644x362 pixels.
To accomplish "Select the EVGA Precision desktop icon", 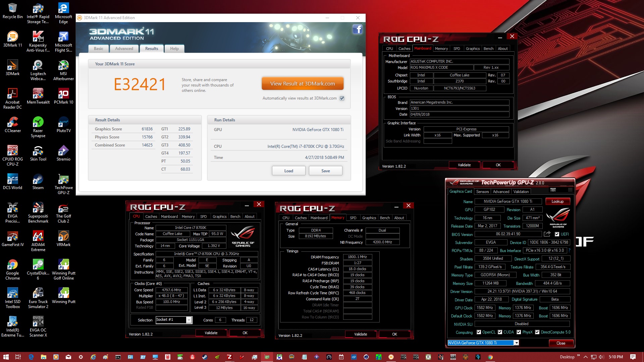I will [x=13, y=213].
